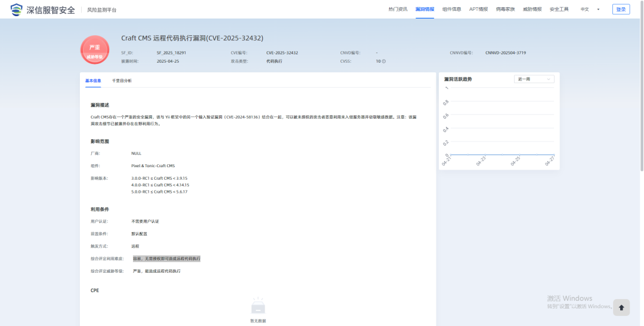Open 病毒家族 in top navigation

(505, 9)
